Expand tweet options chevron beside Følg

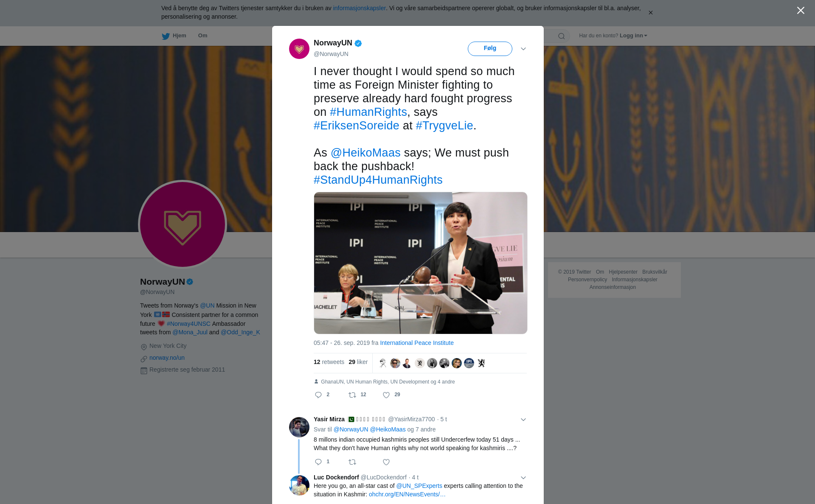[523, 49]
